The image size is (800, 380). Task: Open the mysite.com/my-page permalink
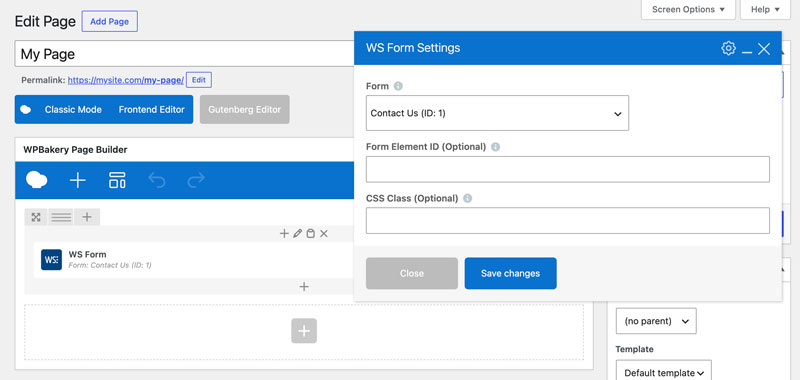[x=126, y=81]
